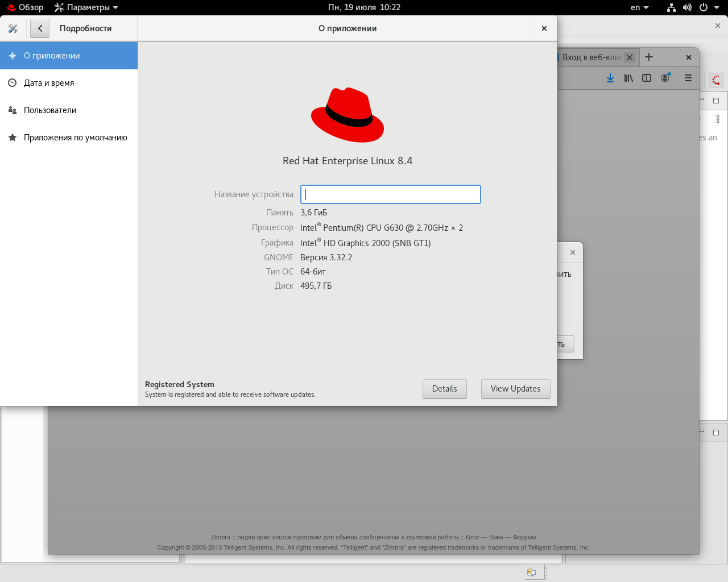This screenshot has height=582, width=728.
Task: Close the small dialog behind settings
Action: 573,252
